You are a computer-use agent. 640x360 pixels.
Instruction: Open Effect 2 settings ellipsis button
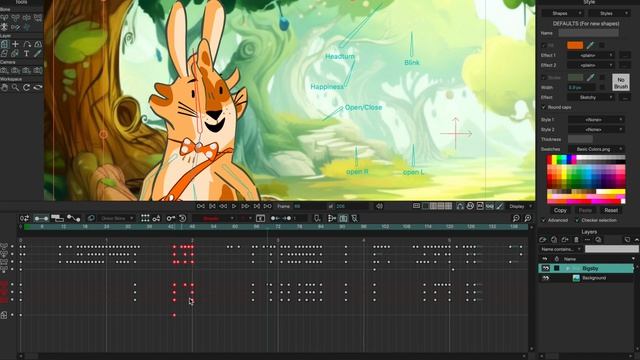pyautogui.click(x=624, y=65)
